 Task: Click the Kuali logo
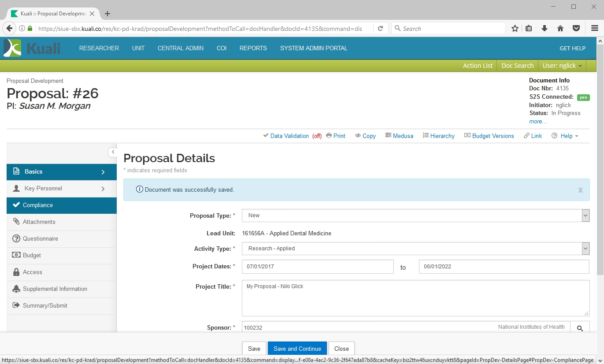(32, 48)
